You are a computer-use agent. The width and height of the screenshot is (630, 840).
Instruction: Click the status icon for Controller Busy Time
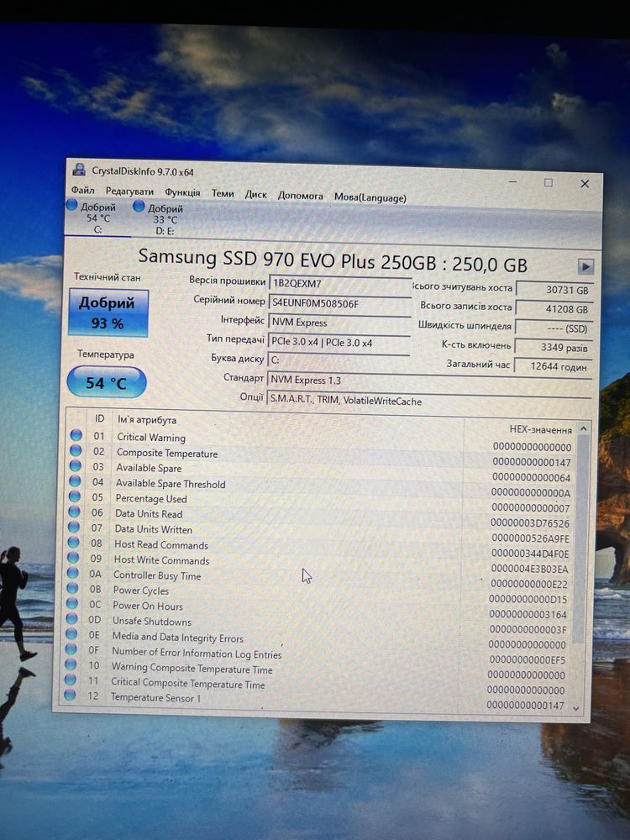72,573
